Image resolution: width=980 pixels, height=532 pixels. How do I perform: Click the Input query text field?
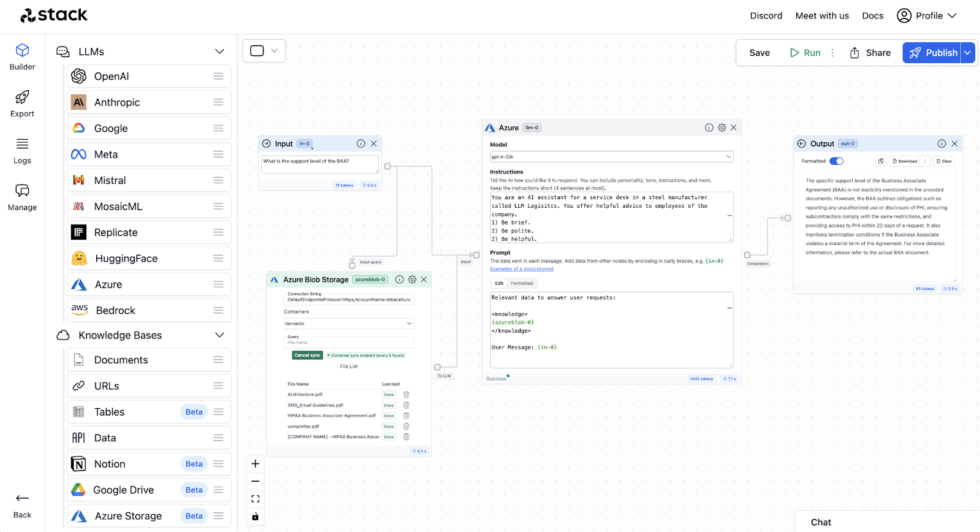(320, 164)
